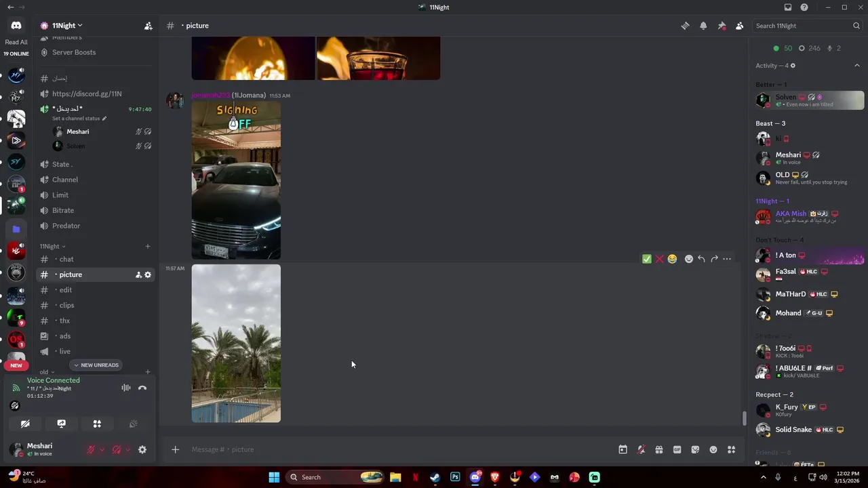Collapse the 11Night channel category

(52, 246)
